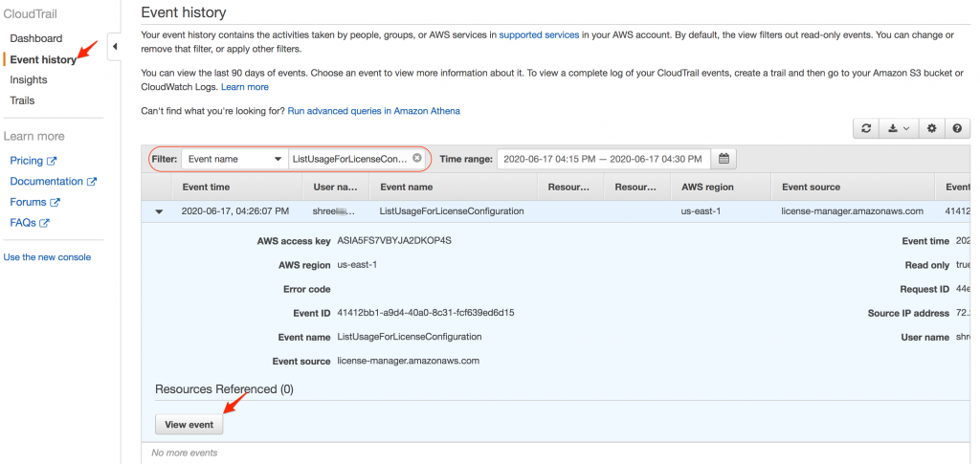Collapse the ListUsageForLicenseConfiguration event row
This screenshot has height=464, width=980.
coord(159,211)
